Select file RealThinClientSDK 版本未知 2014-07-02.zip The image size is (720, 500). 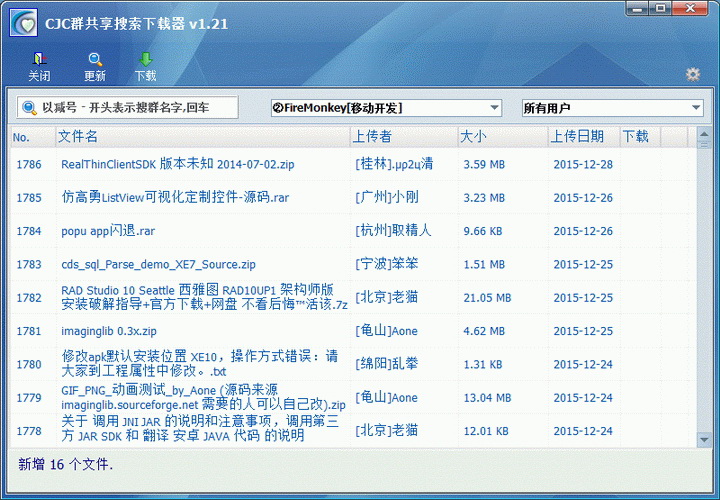(178, 164)
